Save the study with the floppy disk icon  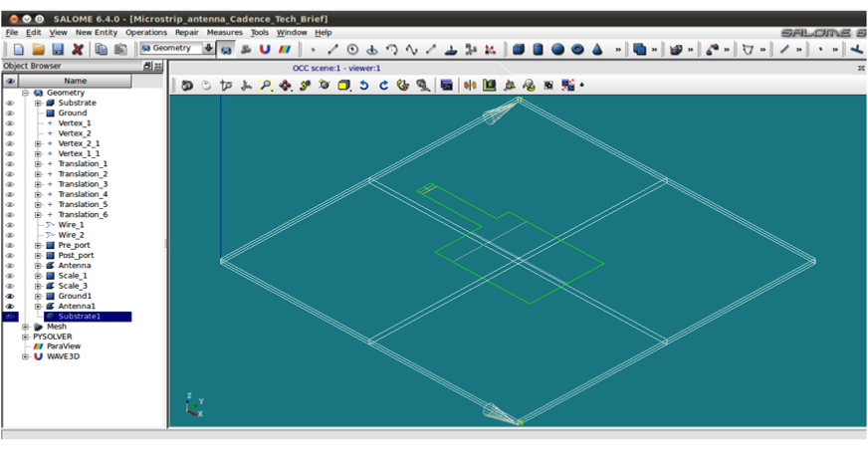coord(58,49)
